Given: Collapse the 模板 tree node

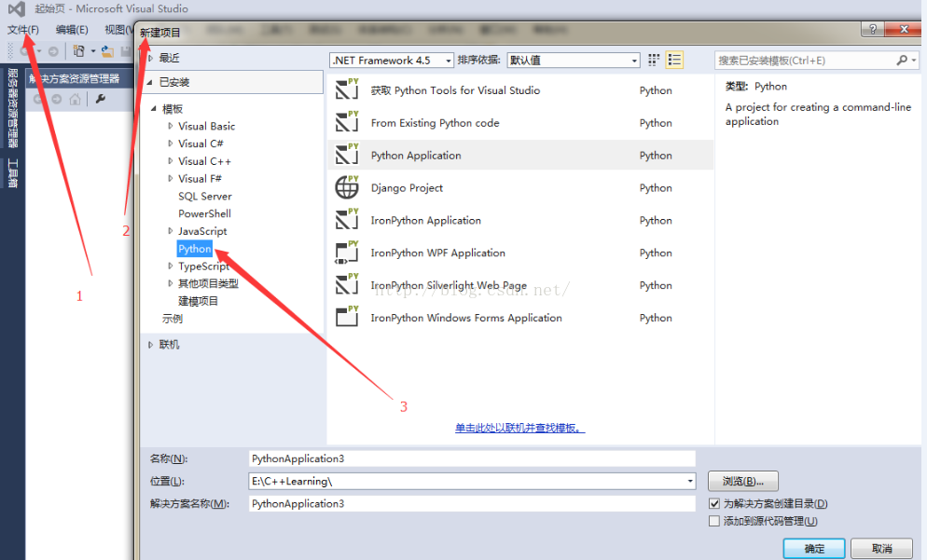Looking at the screenshot, I should [x=153, y=109].
